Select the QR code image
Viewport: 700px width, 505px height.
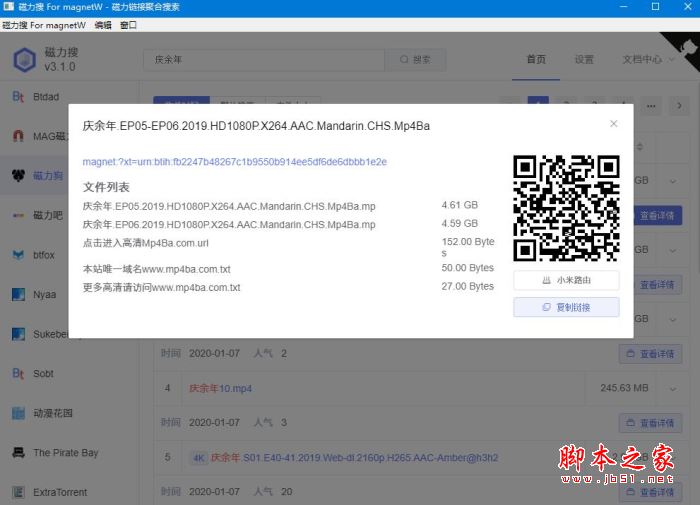566,208
